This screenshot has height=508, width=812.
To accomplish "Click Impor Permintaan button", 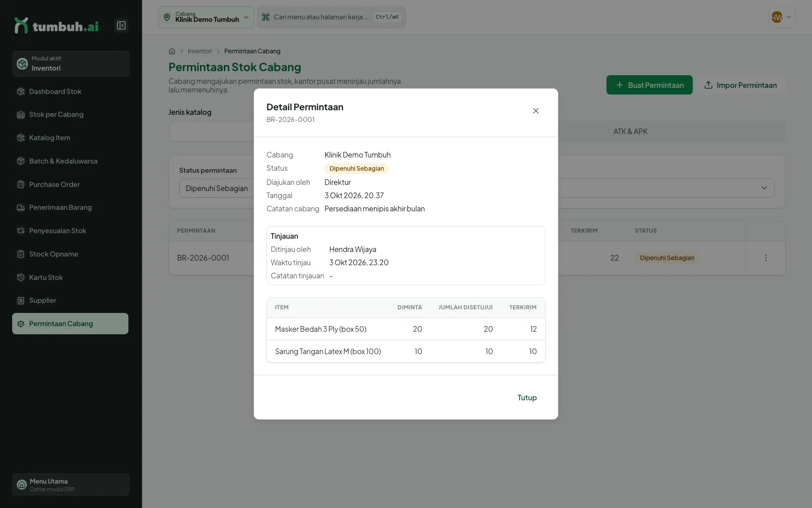I will tap(740, 85).
